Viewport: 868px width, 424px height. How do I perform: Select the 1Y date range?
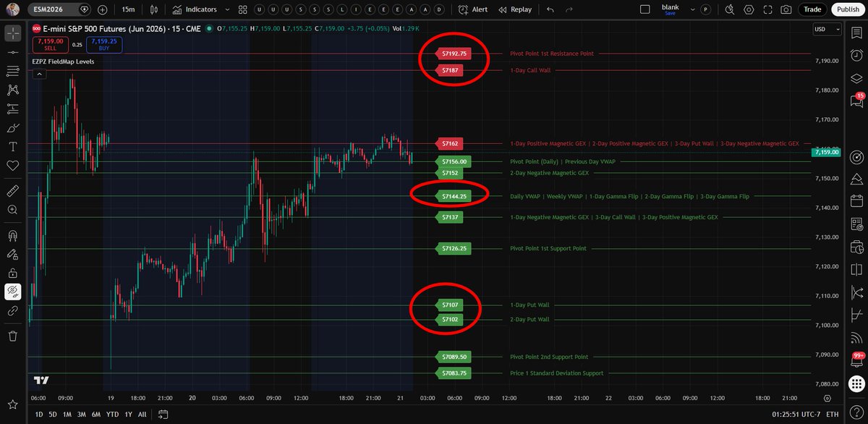[127, 414]
